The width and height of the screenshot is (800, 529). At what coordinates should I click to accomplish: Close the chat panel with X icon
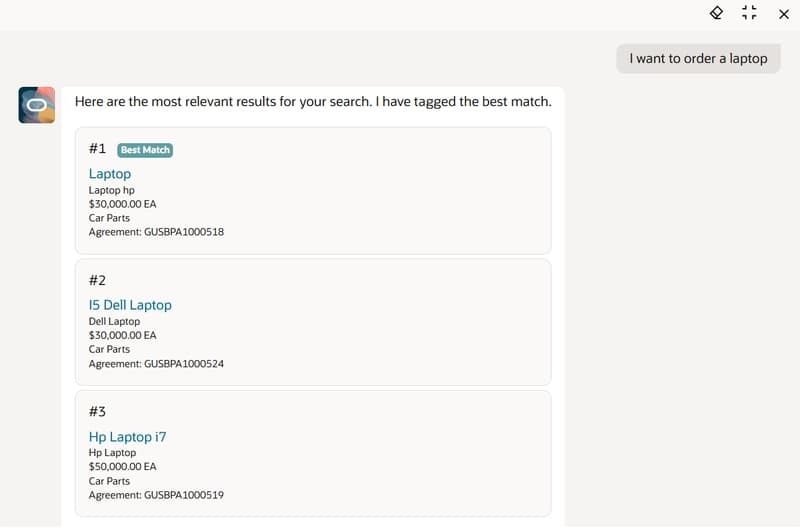(x=784, y=14)
